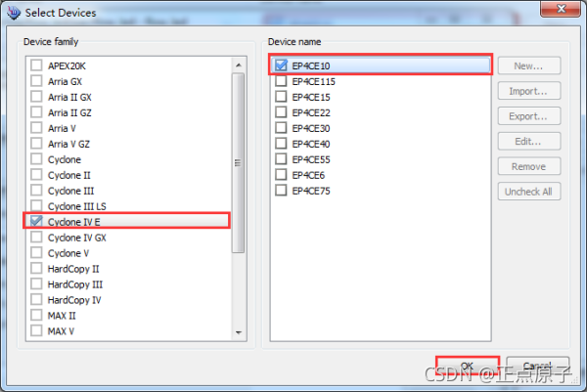Check the Cyclone IV GX checkbox
The image size is (587, 392).
36,238
